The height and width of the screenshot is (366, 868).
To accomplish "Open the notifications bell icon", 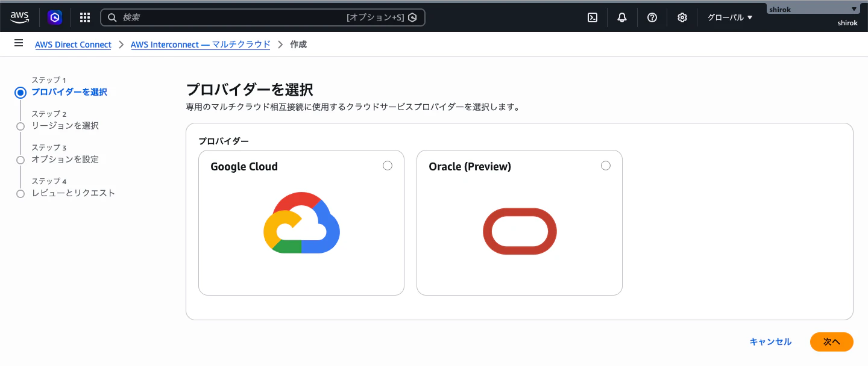I will pyautogui.click(x=622, y=17).
